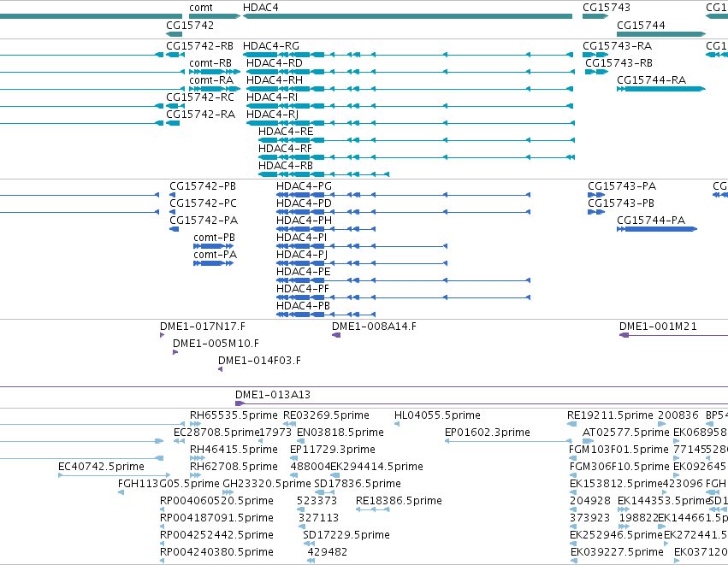This screenshot has width=728, height=565.
Task: Select the CG15744 gene feature
Action: coord(661,34)
